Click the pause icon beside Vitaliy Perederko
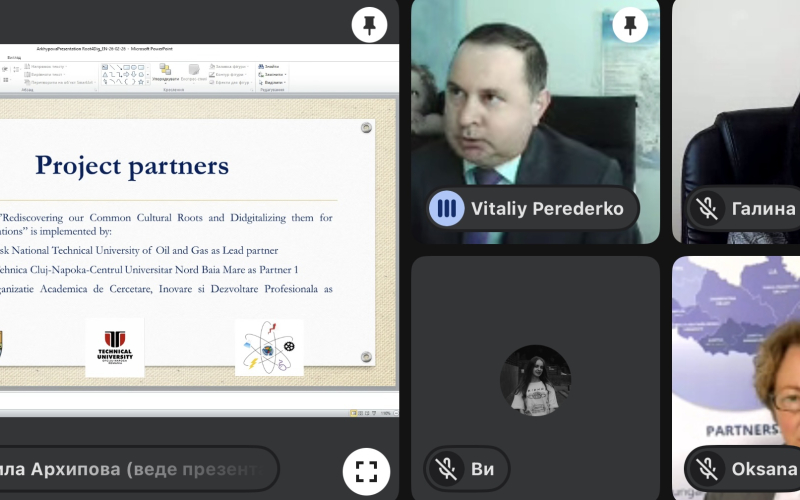This screenshot has height=500, width=800. pyautogui.click(x=446, y=208)
